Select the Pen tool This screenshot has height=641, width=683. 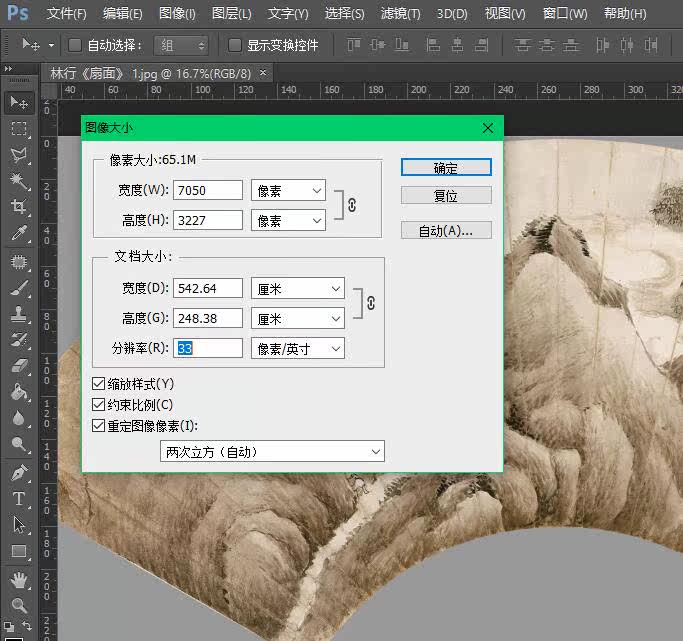(x=19, y=473)
